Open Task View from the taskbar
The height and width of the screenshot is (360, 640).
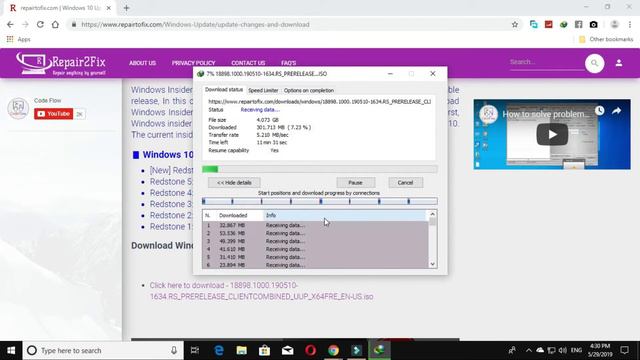[195, 350]
